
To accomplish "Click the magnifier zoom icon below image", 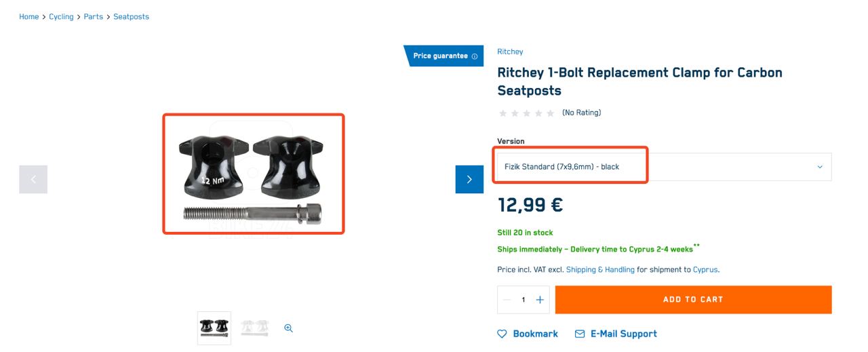I will tap(288, 328).
